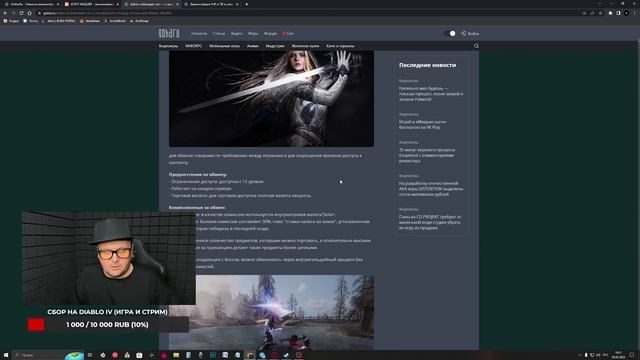
Task: Click the Windows taskbar search box
Action: point(48,355)
